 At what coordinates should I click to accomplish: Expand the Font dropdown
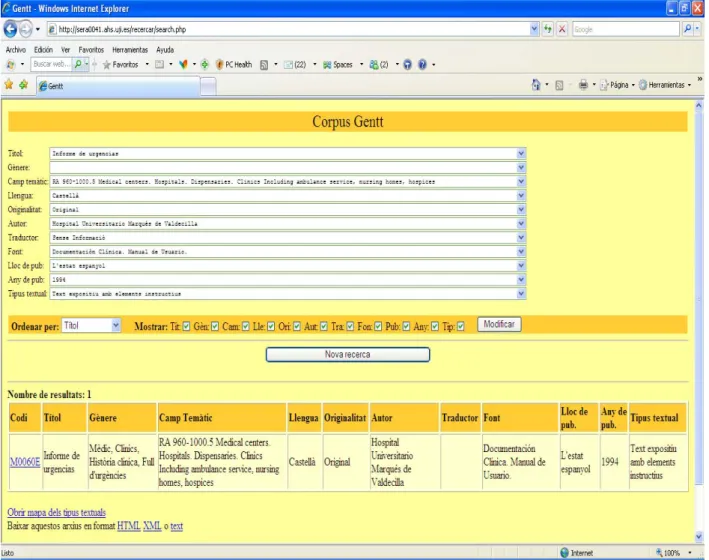click(x=521, y=252)
